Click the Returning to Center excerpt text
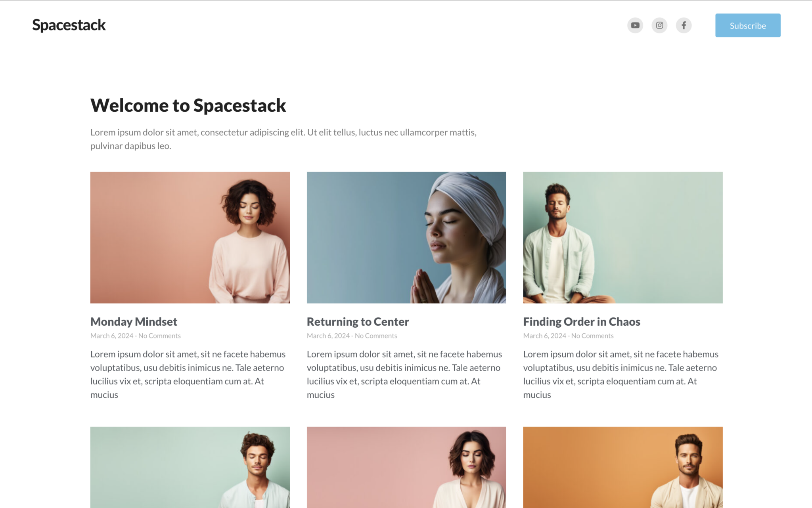Image resolution: width=812 pixels, height=508 pixels. (x=404, y=374)
